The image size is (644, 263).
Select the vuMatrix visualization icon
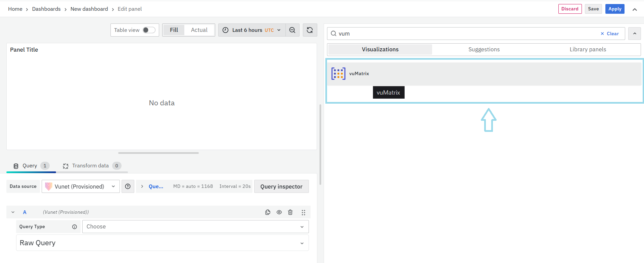tap(338, 73)
